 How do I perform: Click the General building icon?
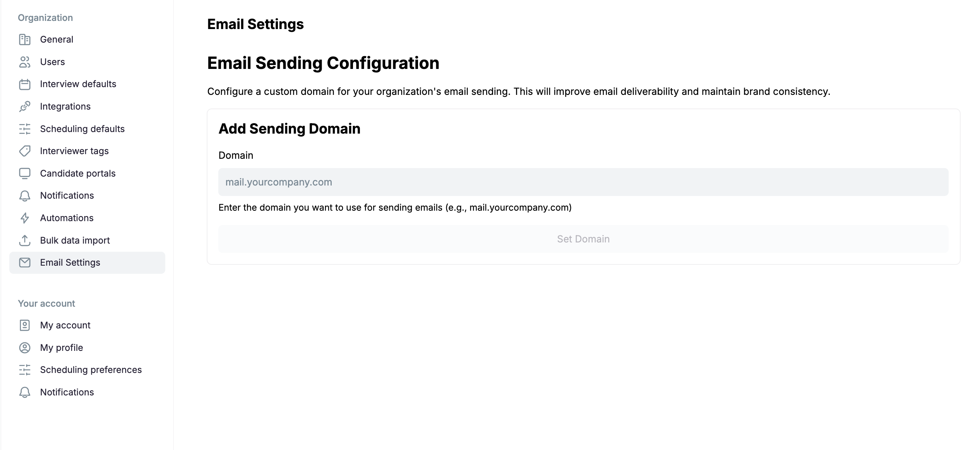tap(25, 40)
